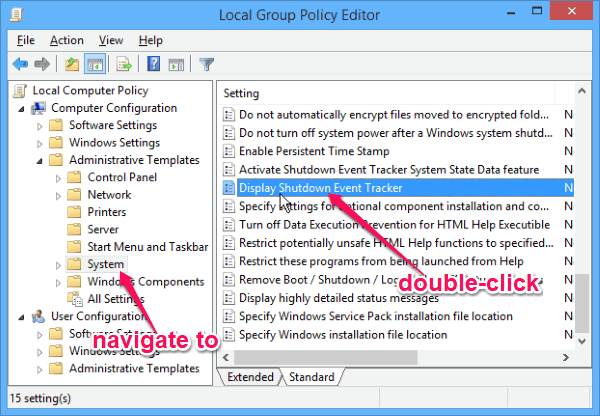600x416 pixels.
Task: Select Specify settings for optional component installation
Action: 394,206
